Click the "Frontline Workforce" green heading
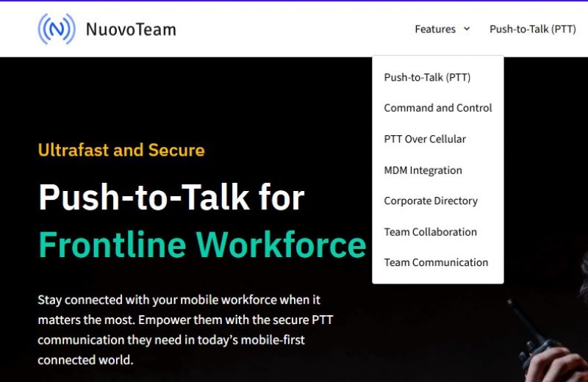The height and width of the screenshot is (382, 588). [x=202, y=245]
